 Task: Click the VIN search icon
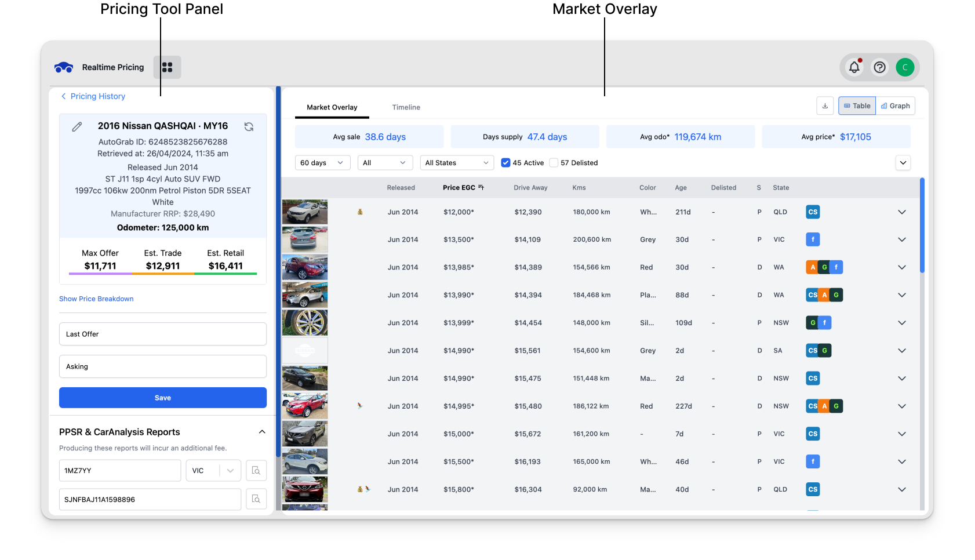(x=256, y=499)
